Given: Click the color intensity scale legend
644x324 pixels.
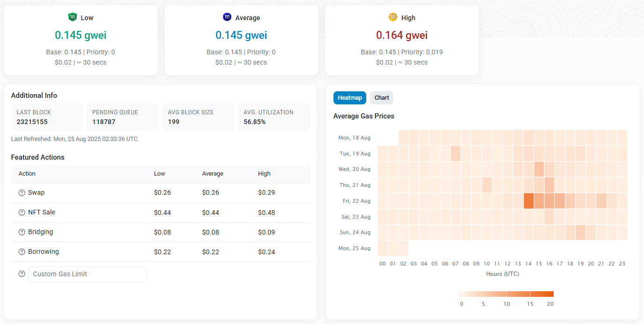Looking at the screenshot, I should (506, 294).
